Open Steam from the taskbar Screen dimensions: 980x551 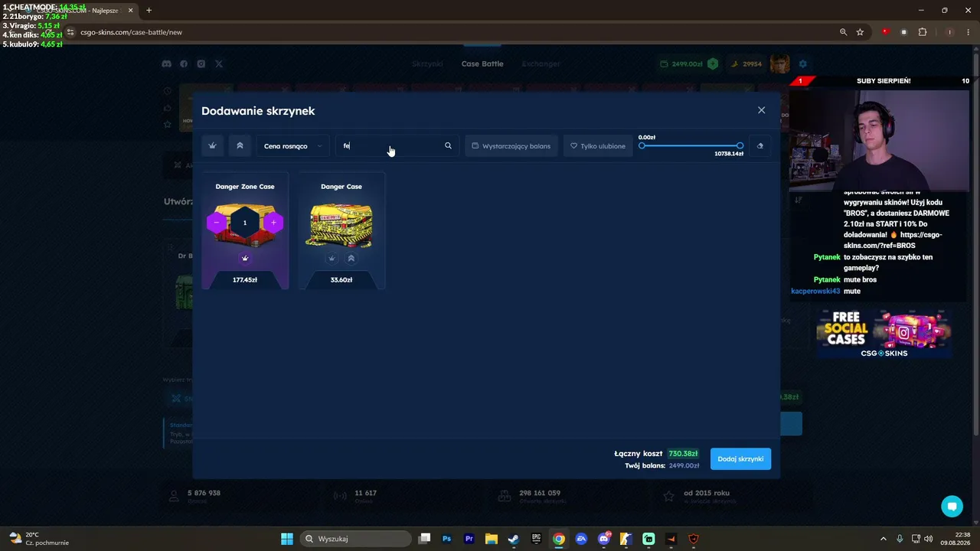(x=514, y=539)
